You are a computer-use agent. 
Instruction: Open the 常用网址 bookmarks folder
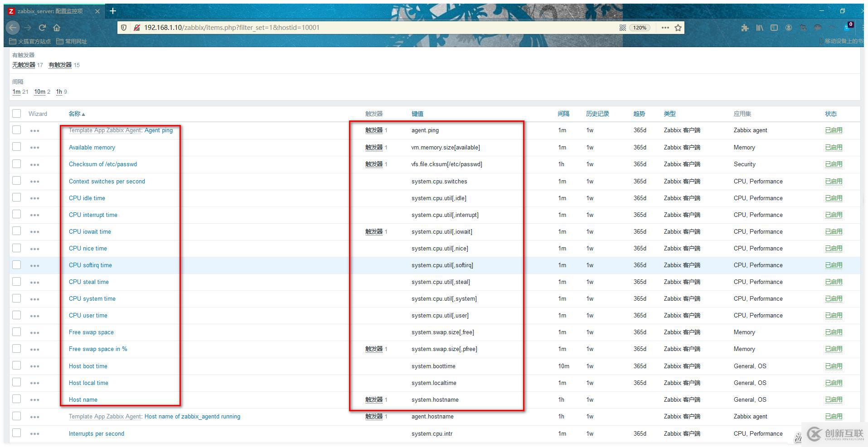[x=72, y=41]
